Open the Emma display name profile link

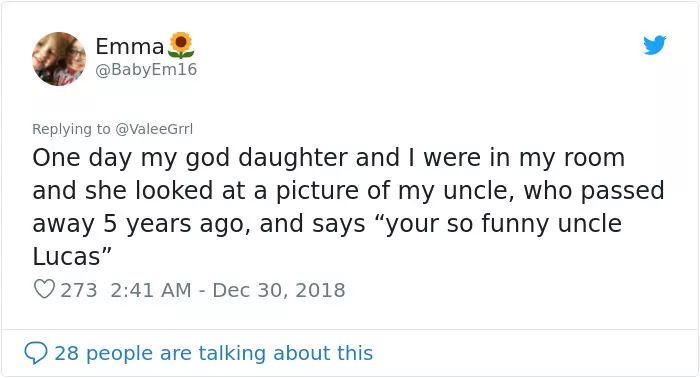[x=130, y=46]
